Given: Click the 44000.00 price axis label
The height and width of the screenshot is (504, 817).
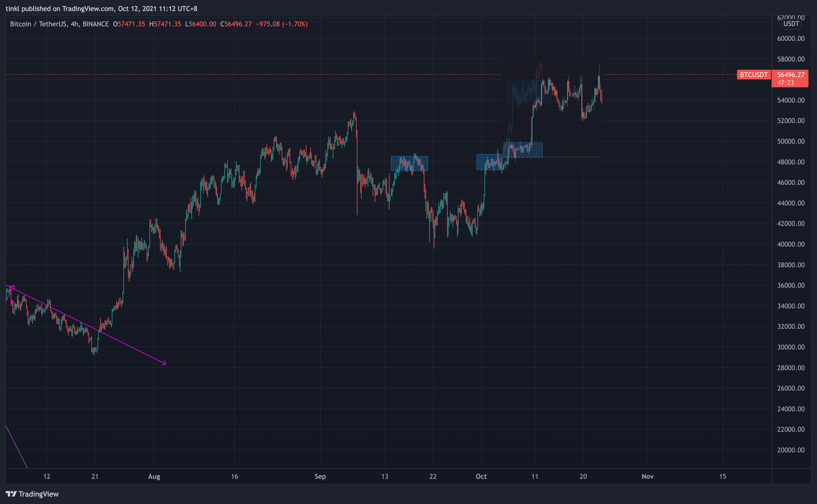Looking at the screenshot, I should point(791,203).
